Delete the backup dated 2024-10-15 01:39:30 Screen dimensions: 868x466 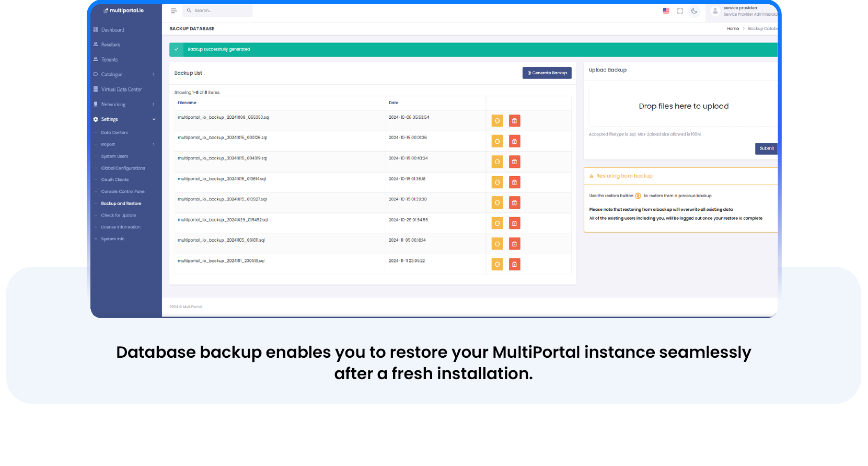click(x=515, y=203)
